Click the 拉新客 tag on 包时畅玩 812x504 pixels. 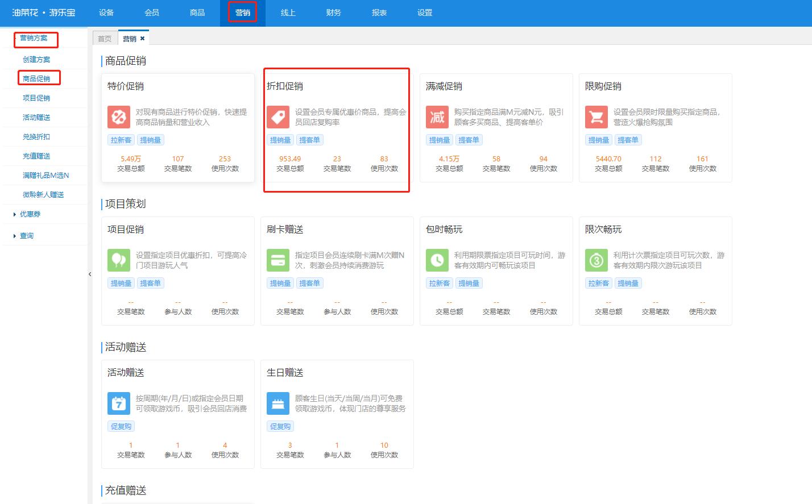[x=440, y=283]
